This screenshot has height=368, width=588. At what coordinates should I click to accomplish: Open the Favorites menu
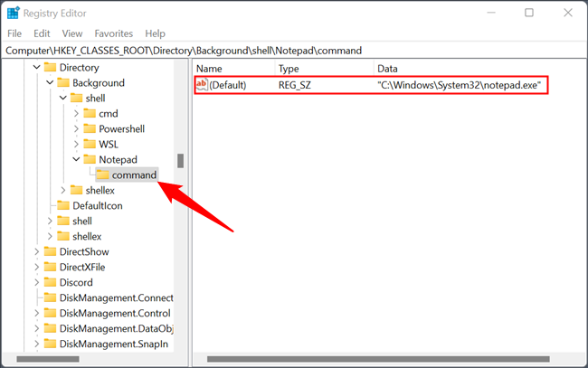114,33
